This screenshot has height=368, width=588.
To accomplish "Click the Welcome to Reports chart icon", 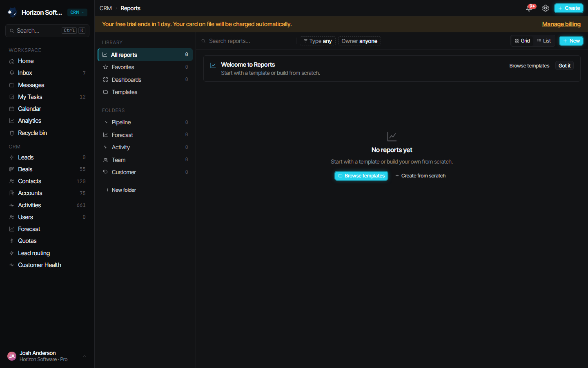I will coord(213,65).
